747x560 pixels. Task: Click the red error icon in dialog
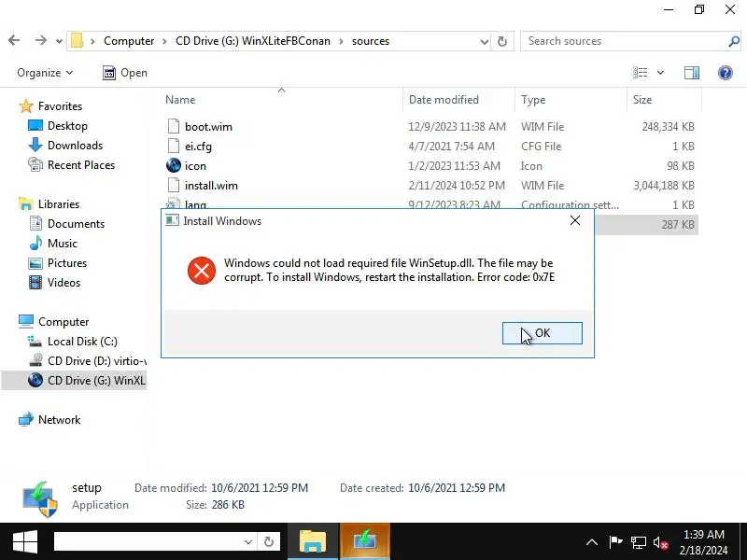click(x=201, y=270)
